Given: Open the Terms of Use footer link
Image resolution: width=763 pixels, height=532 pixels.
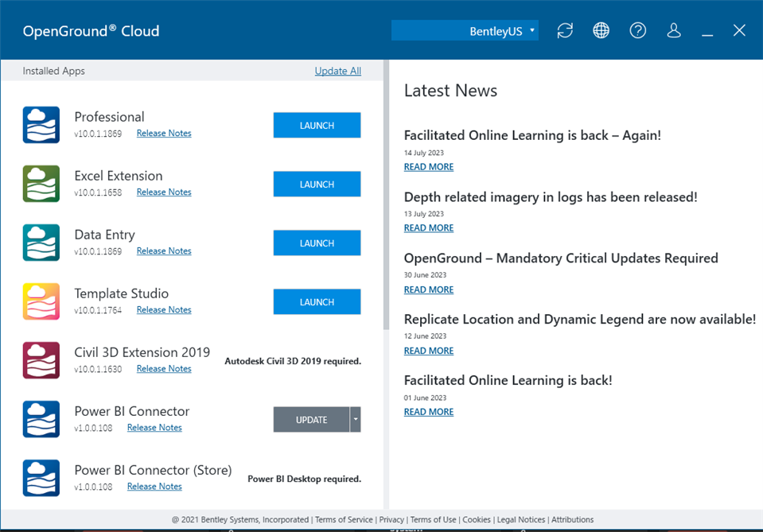Looking at the screenshot, I should (433, 519).
